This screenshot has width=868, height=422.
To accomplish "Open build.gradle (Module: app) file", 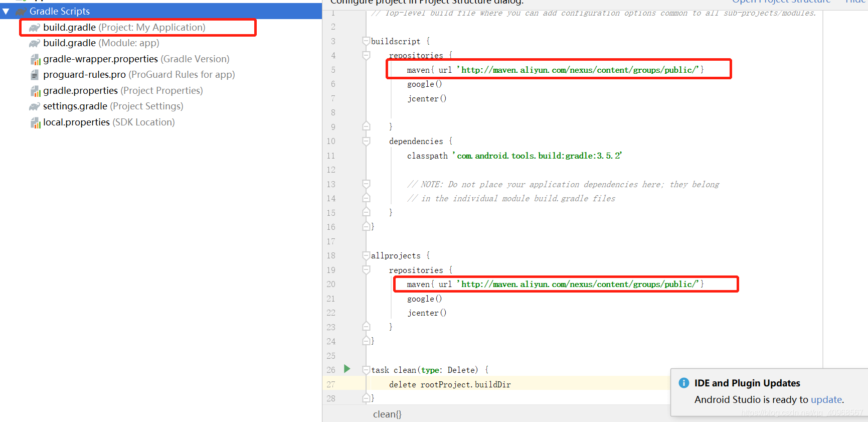I will [101, 43].
